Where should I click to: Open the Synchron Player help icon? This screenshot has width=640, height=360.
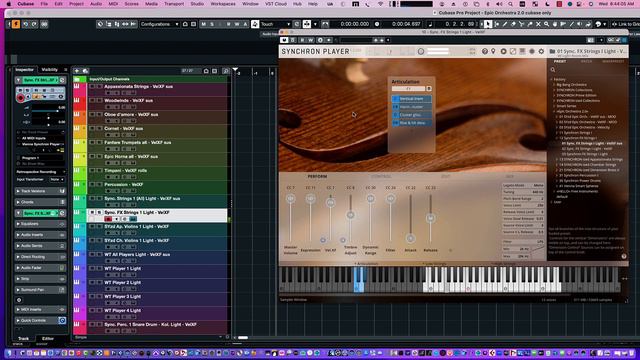click(484, 51)
